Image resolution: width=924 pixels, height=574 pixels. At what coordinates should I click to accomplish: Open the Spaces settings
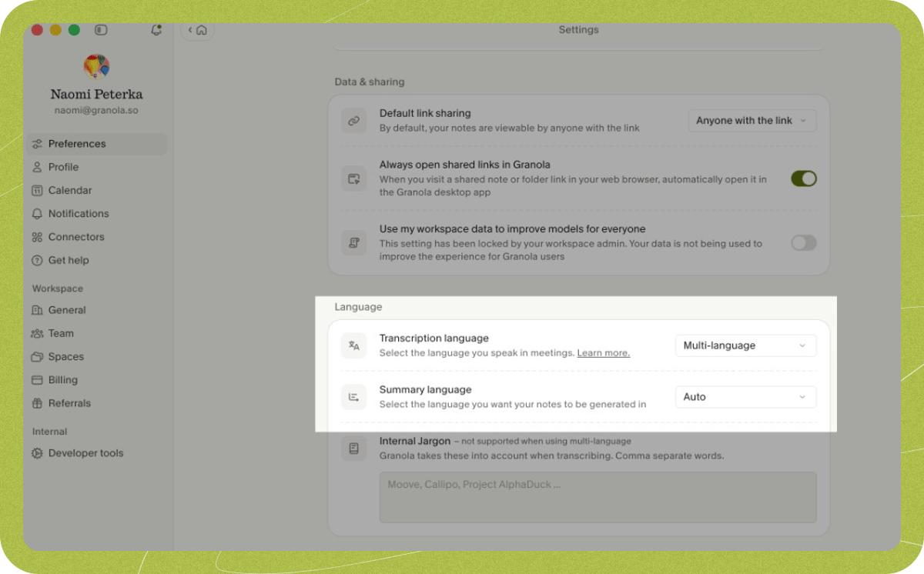click(97, 357)
